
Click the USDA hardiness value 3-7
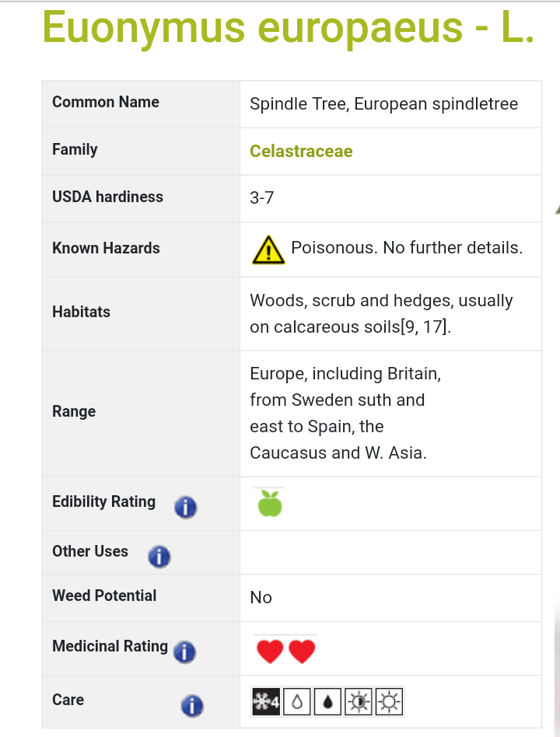tap(262, 198)
